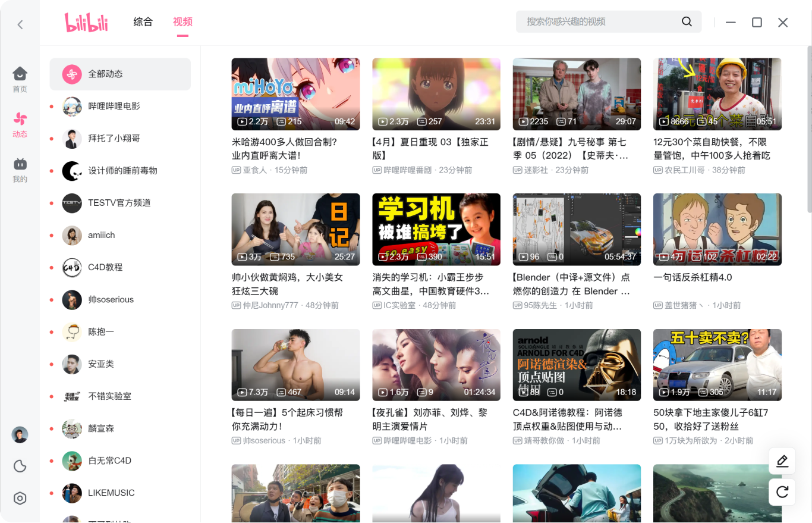
Task: Open the publish pencil icon at bottom right
Action: click(782, 461)
